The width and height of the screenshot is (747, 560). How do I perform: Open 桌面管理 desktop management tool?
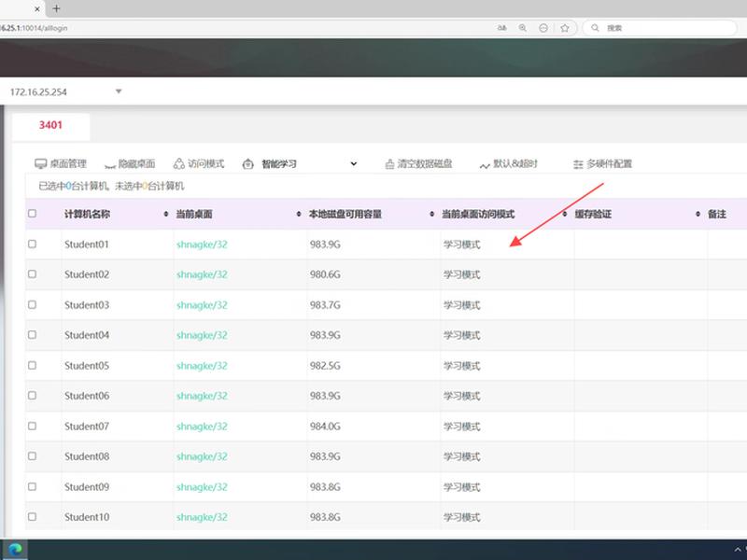pos(61,164)
